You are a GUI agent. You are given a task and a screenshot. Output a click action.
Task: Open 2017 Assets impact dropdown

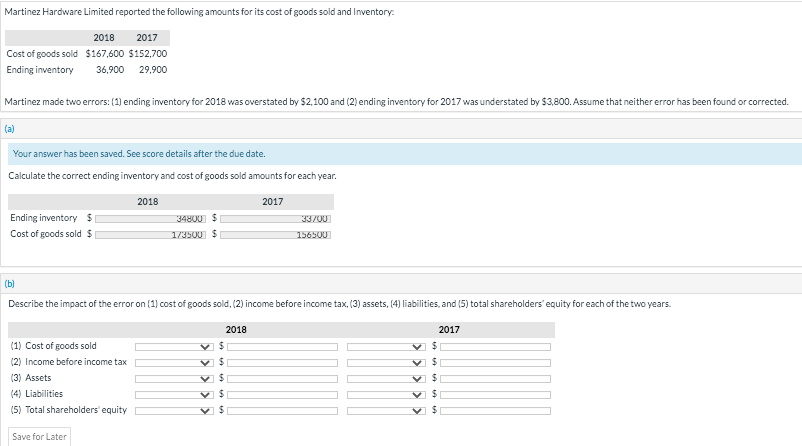[x=386, y=379]
